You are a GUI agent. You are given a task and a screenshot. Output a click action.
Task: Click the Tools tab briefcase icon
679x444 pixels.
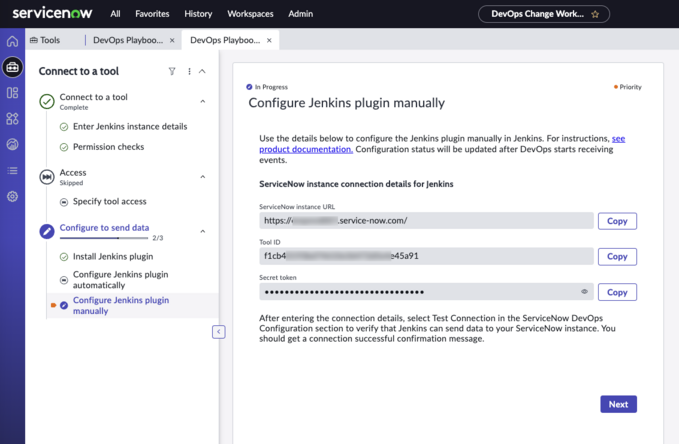33,40
